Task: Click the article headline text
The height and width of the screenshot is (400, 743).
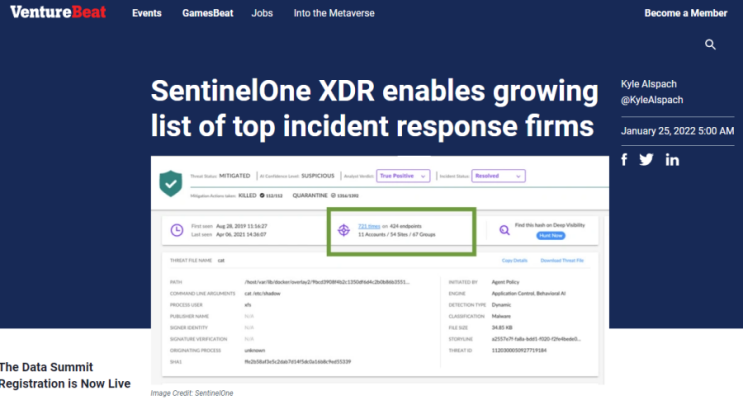Action: [374, 109]
